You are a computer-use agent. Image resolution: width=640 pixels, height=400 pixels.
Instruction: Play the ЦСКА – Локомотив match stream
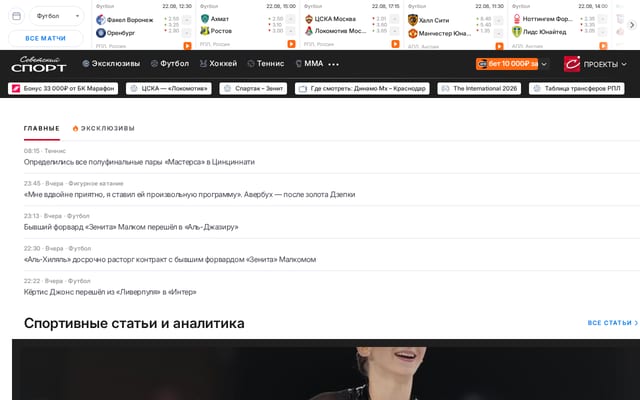(396, 44)
